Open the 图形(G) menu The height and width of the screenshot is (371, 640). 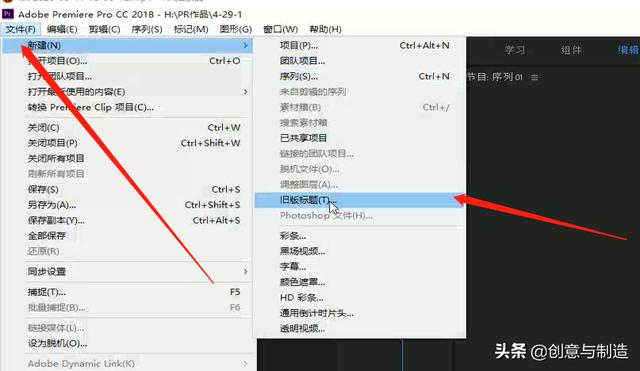[x=236, y=29]
